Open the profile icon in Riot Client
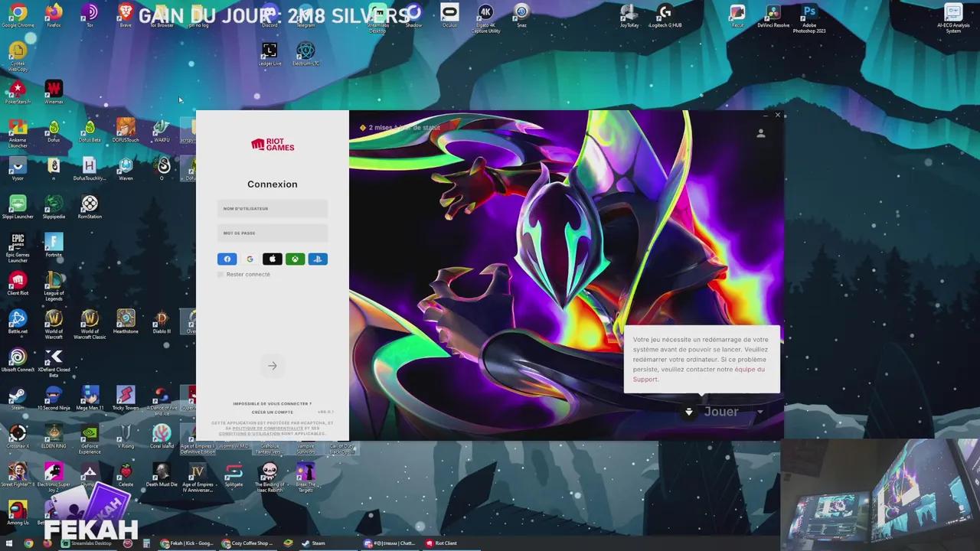Screen dimensions: 980x551 (x=760, y=133)
